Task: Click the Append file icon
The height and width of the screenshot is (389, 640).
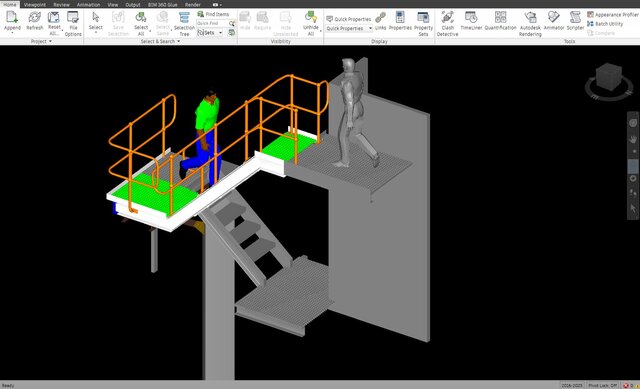Action: [x=12, y=17]
